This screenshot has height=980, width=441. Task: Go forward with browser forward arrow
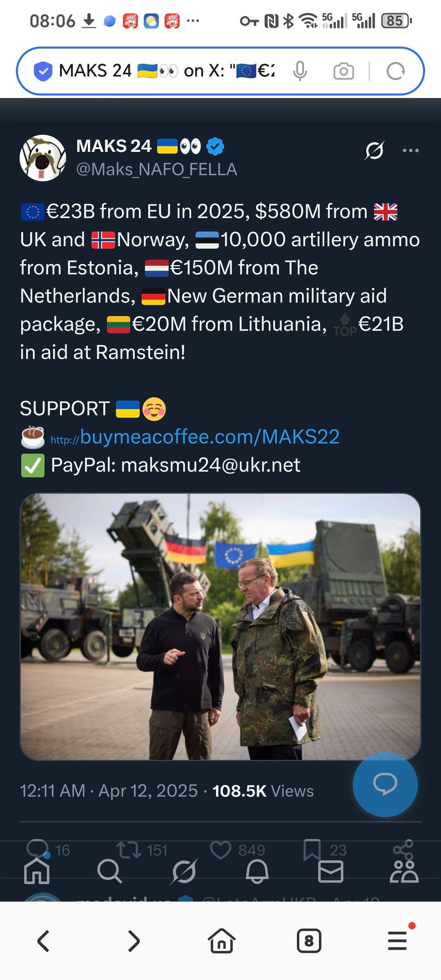[x=133, y=941]
